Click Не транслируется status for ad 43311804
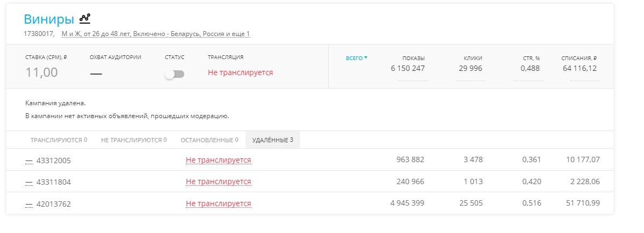 pyautogui.click(x=219, y=181)
